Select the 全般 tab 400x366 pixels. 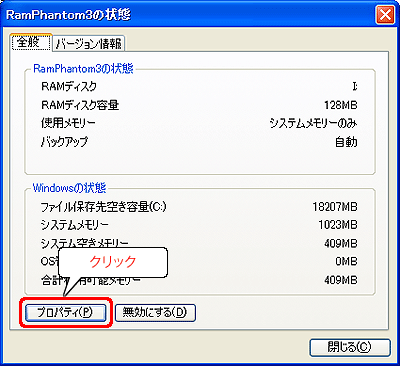(31, 42)
